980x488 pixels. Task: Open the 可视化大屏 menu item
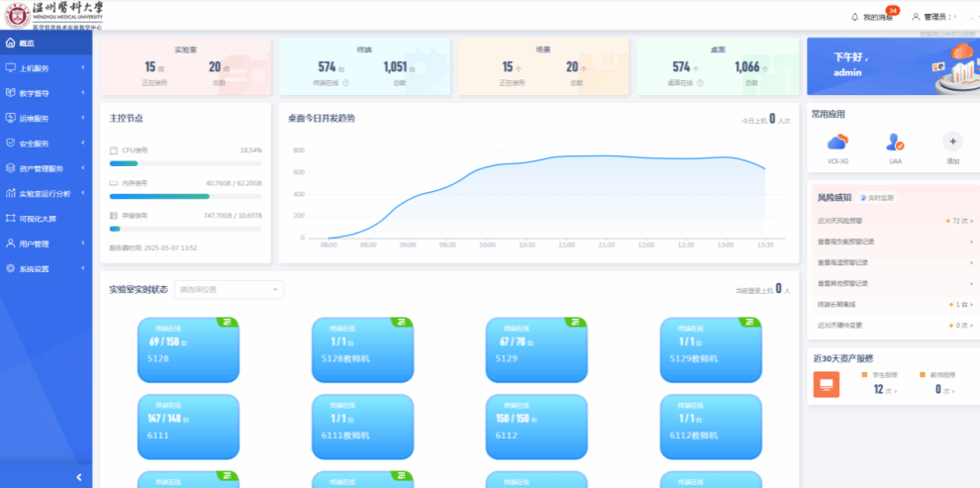pyautogui.click(x=47, y=219)
